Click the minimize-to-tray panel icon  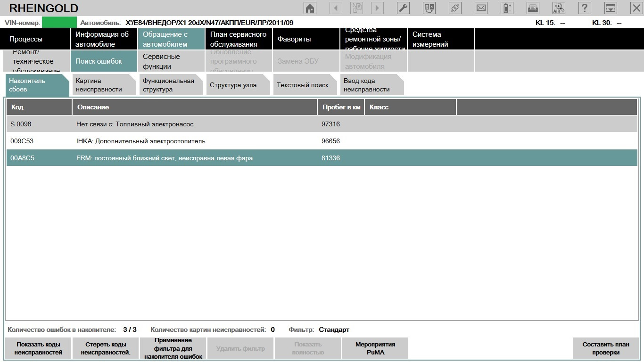[x=611, y=8]
